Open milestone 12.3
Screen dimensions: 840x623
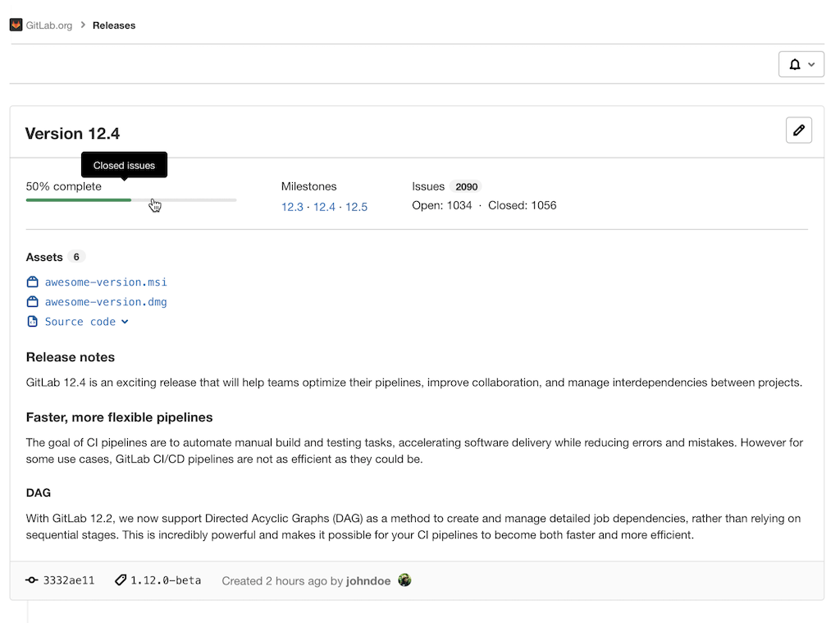291,207
